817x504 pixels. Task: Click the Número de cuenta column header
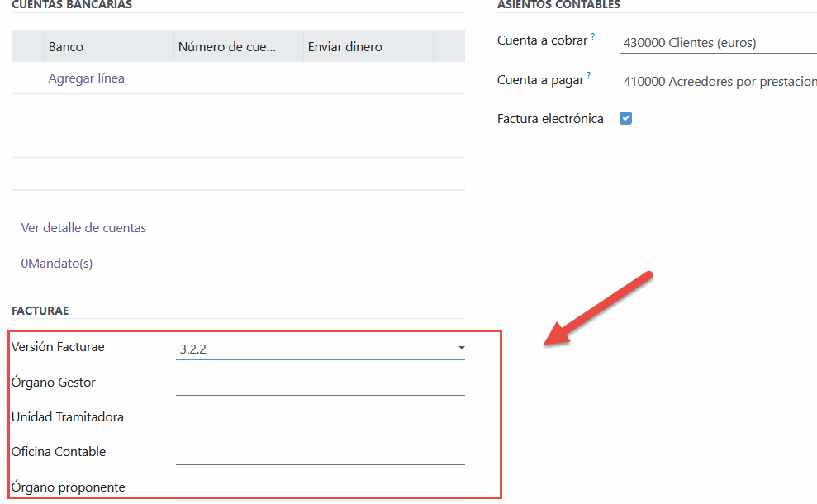pos(228,47)
